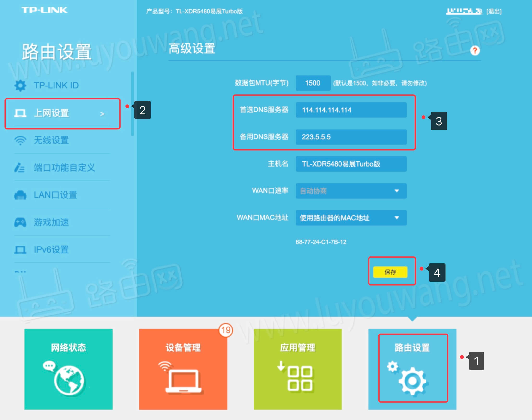Click the TP-LINK ID gear icon
The width and height of the screenshot is (532, 420).
pyautogui.click(x=20, y=86)
